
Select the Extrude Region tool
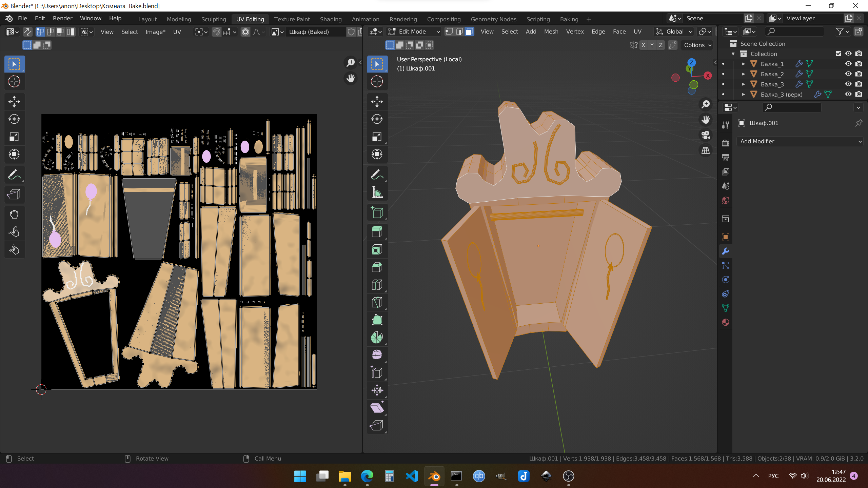377,232
